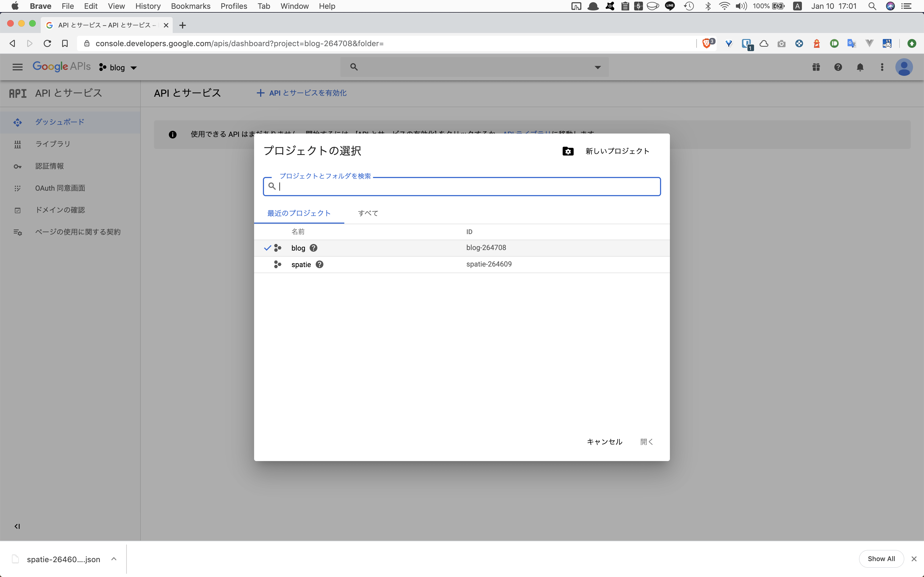Click the checkmark beside blog project
The image size is (924, 577).
pos(267,247)
